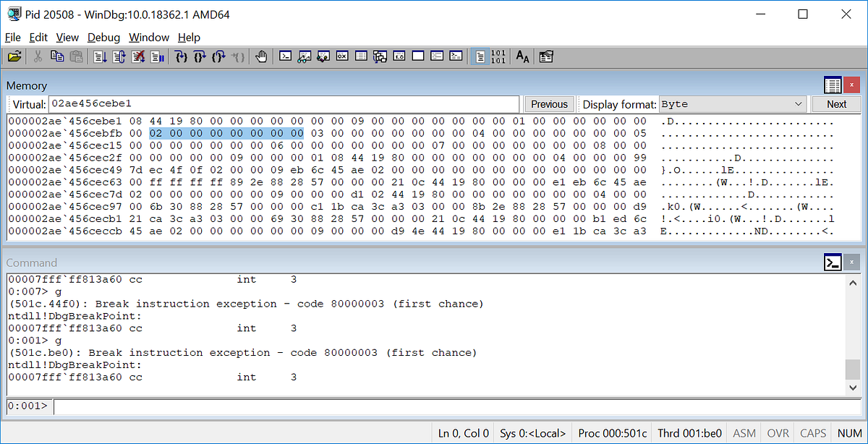Screen dimensions: 868x444
Task: Click the Scratchpad window toolbar icon
Action: click(417, 56)
